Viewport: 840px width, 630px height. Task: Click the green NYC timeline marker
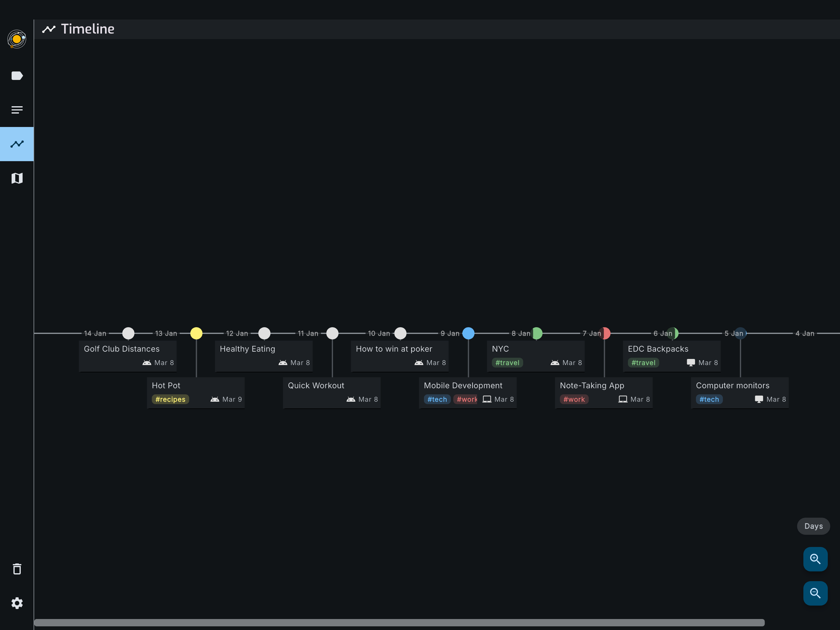point(537,333)
